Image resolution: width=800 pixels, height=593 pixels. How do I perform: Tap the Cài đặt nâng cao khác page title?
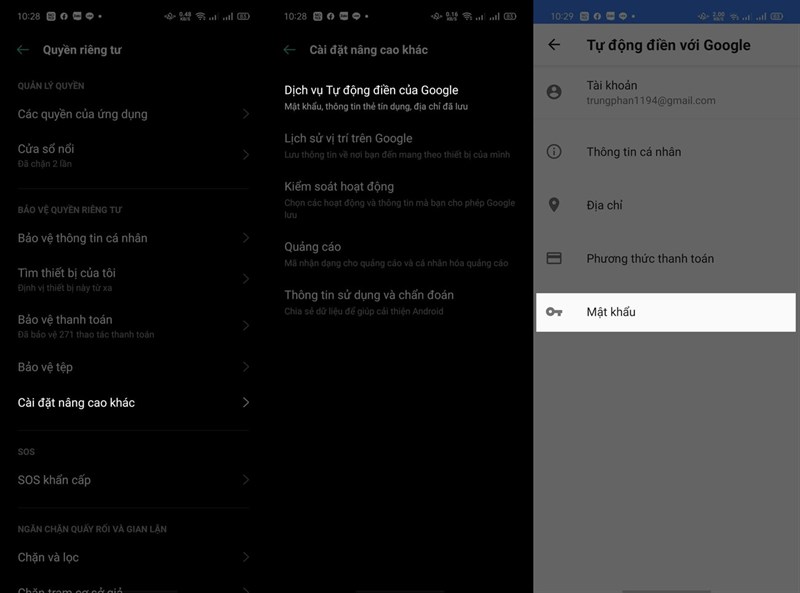[368, 50]
